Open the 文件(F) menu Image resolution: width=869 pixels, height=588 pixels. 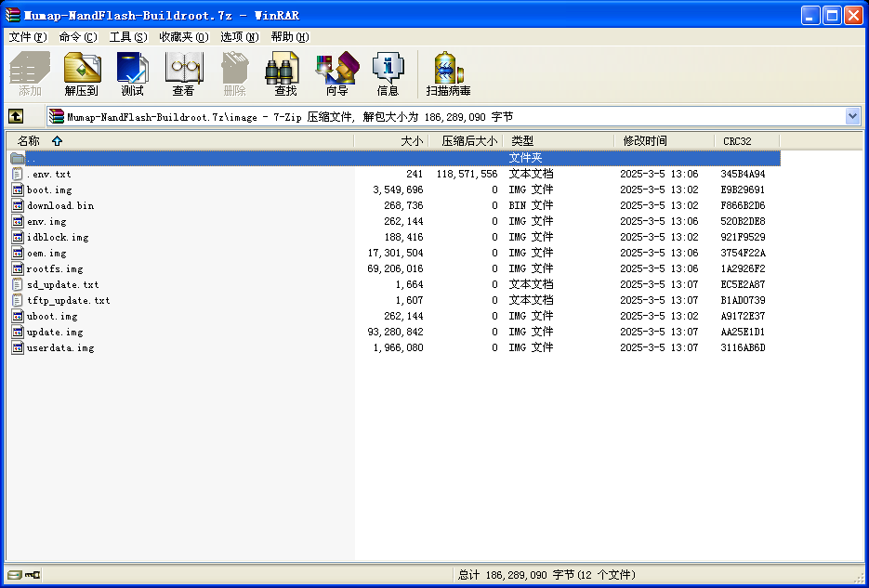click(28, 37)
